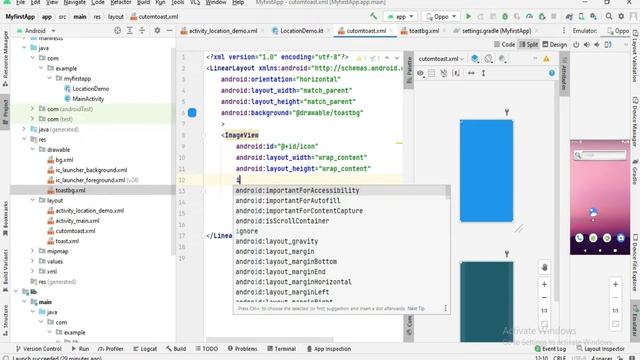Click emulator volume up icon
Screen dimensions: 640x360
pos(587,44)
